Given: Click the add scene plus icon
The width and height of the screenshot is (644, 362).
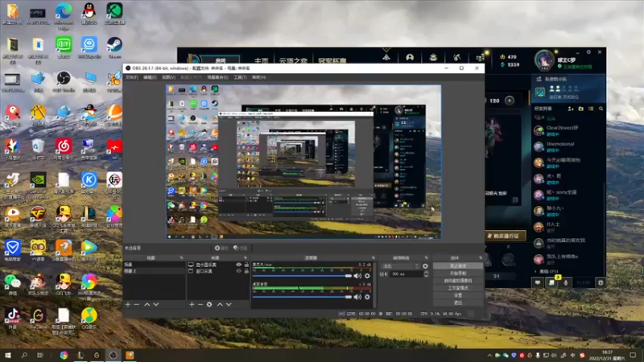Looking at the screenshot, I should tap(127, 304).
